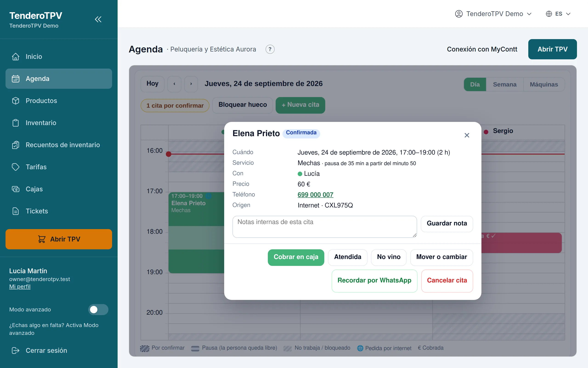Click Elena Prieto appointment block in calendar
Viewport: 588px width, 368px height.
tap(196, 233)
